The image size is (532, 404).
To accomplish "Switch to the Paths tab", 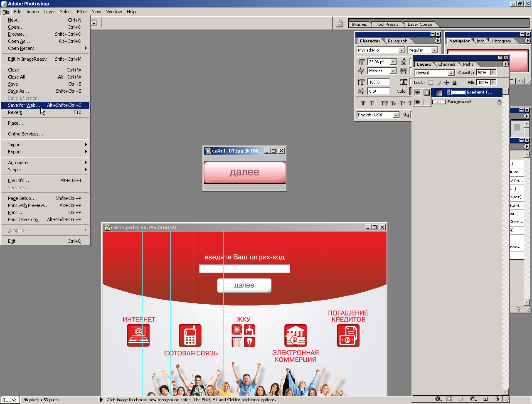I will [x=468, y=64].
